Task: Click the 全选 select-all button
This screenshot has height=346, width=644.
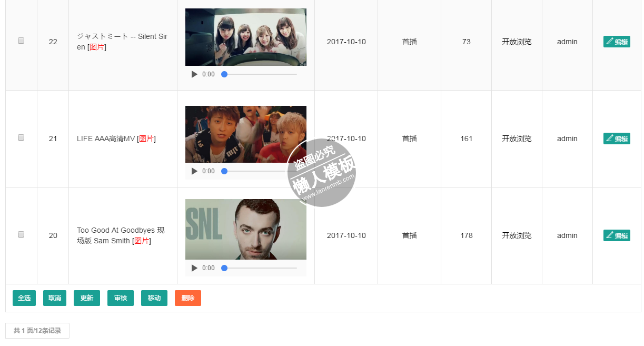Action: [24, 298]
